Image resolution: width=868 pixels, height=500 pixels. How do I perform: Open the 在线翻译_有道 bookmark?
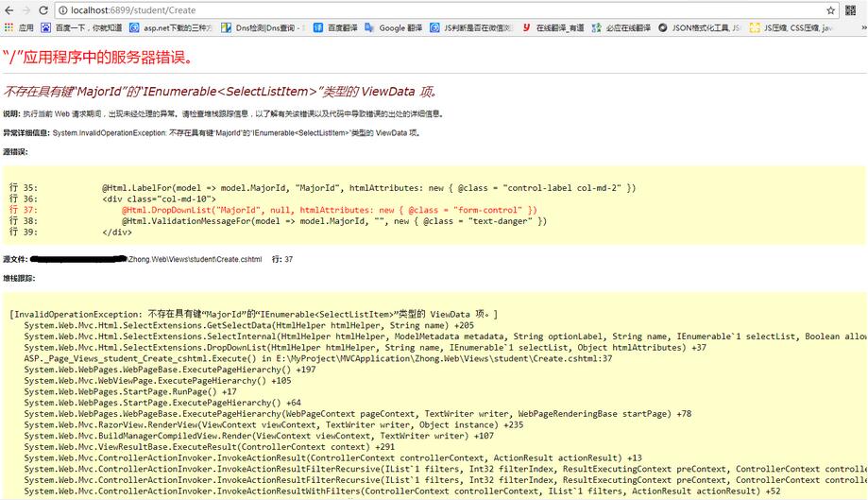pos(559,28)
